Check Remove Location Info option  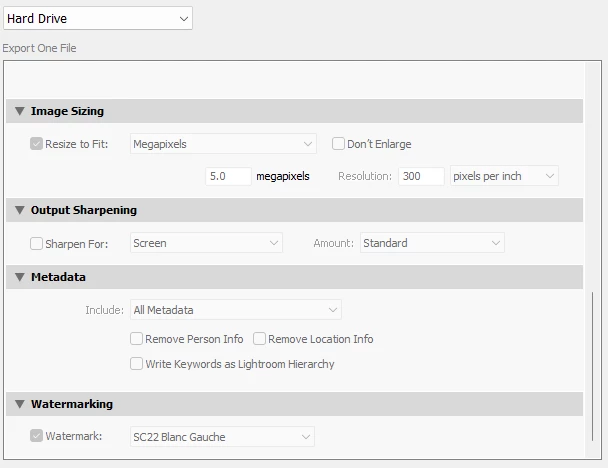[x=260, y=339]
